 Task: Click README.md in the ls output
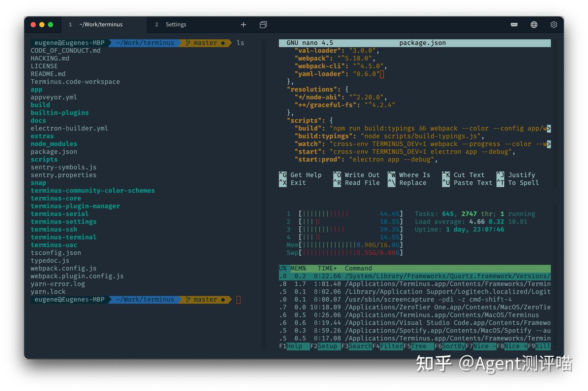48,74
